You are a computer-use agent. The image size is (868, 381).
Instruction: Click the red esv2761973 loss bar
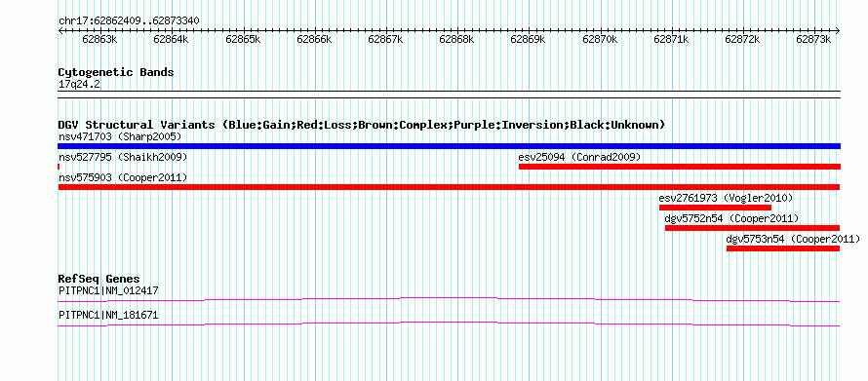coord(715,208)
